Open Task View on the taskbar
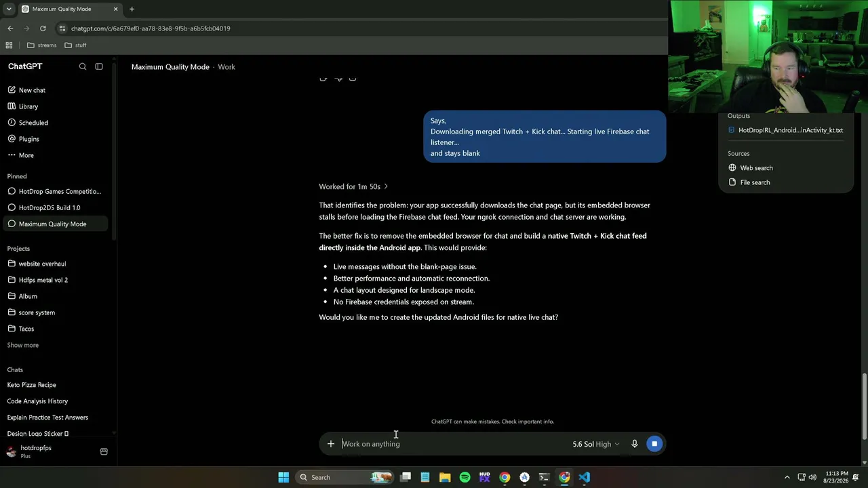The height and width of the screenshot is (488, 868). 406,477
